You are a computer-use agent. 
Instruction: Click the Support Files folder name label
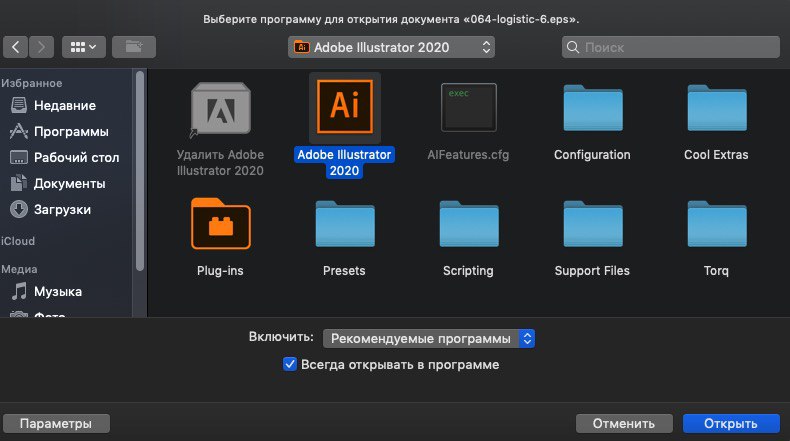pyautogui.click(x=592, y=271)
